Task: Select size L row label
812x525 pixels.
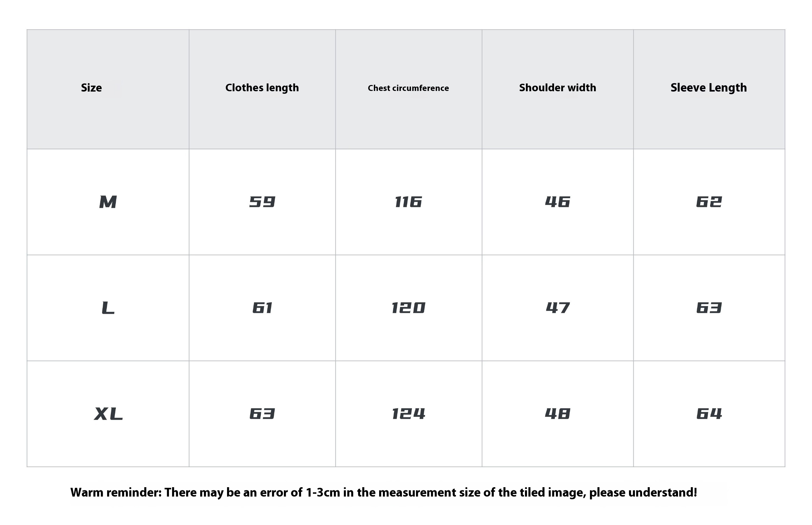Action: pyautogui.click(x=108, y=308)
